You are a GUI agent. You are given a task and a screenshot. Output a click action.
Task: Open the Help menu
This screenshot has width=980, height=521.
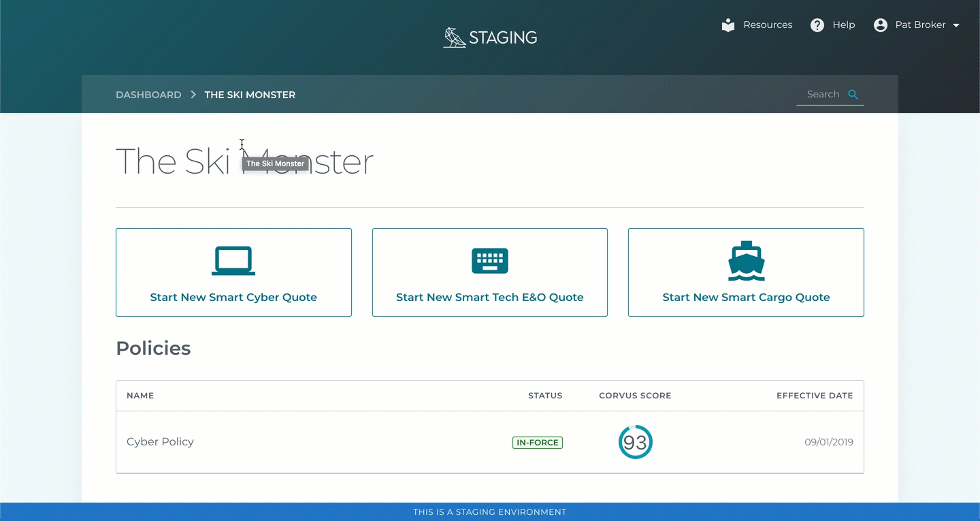(832, 25)
